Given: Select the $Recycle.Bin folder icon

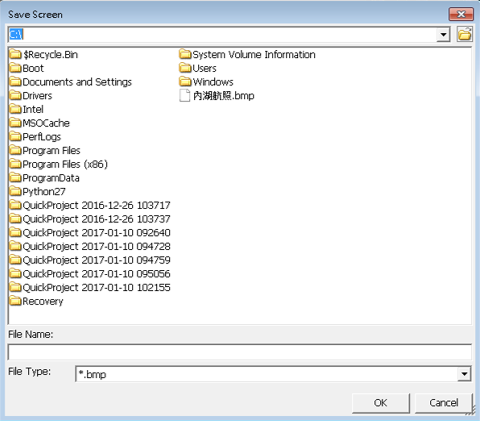Looking at the screenshot, I should [15, 54].
